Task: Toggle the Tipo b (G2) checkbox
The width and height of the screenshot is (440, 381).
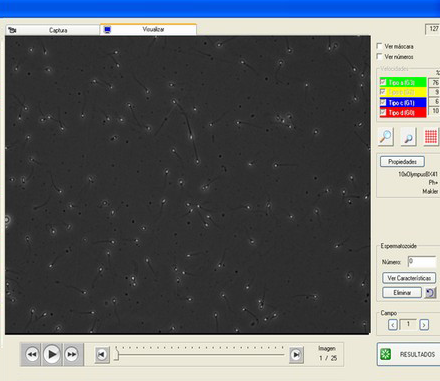Action: [383, 92]
